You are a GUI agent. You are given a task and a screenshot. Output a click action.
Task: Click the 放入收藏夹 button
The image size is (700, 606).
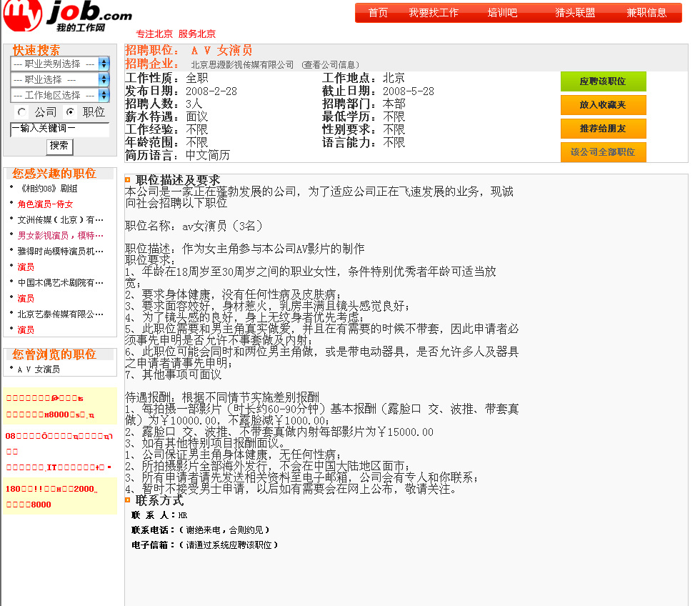tap(603, 105)
